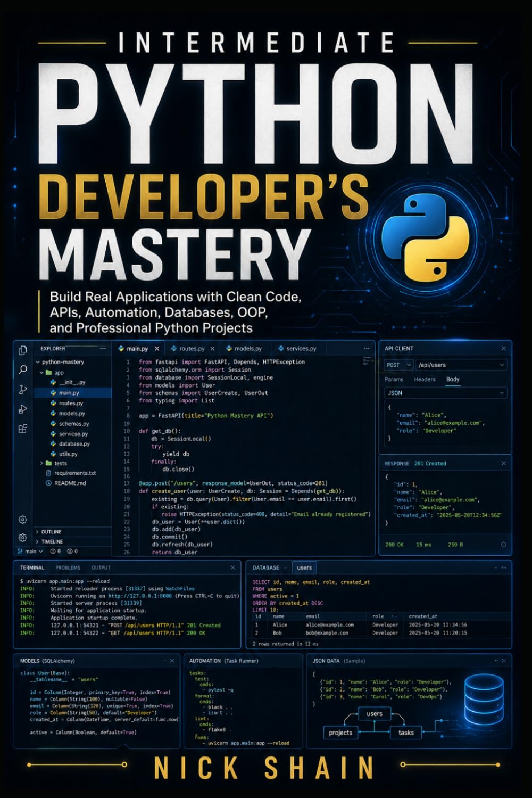This screenshot has width=532, height=798.
Task: Collapse the app folder chevron
Action: [x=42, y=373]
